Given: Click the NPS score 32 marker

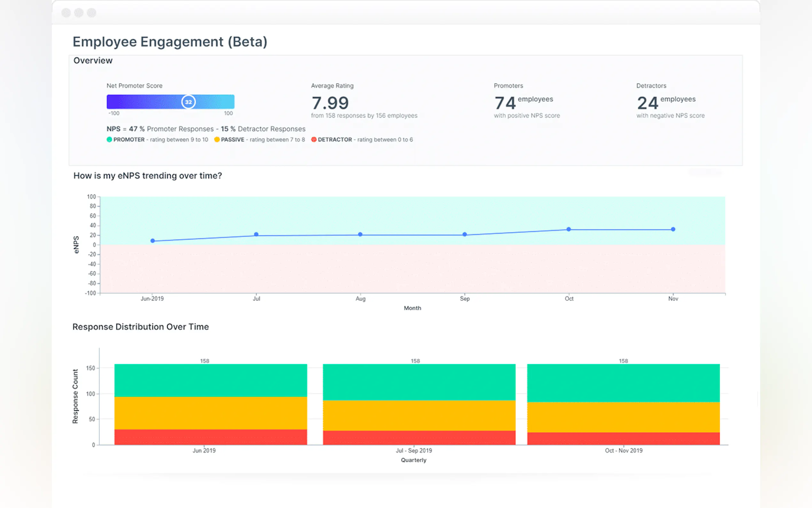Looking at the screenshot, I should coord(188,102).
